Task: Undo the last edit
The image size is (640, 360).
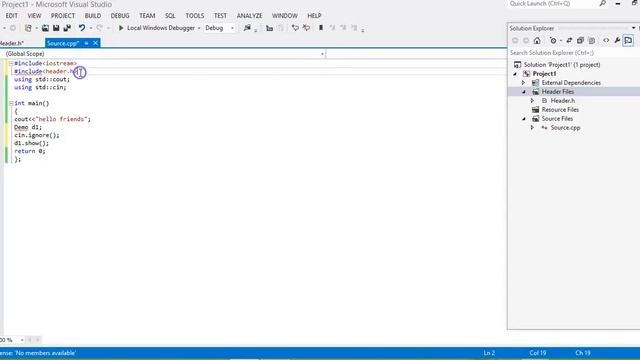Action: pos(82,28)
